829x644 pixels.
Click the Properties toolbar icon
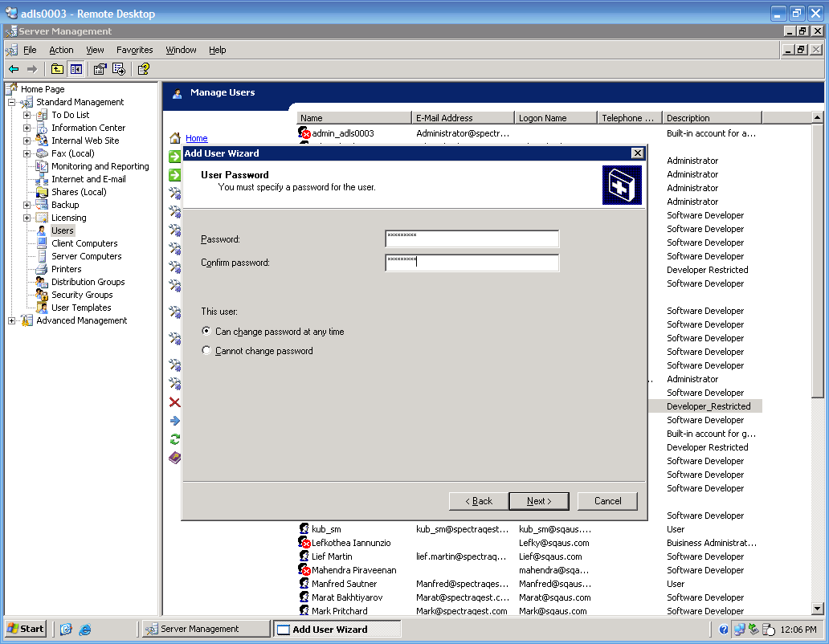(100, 69)
